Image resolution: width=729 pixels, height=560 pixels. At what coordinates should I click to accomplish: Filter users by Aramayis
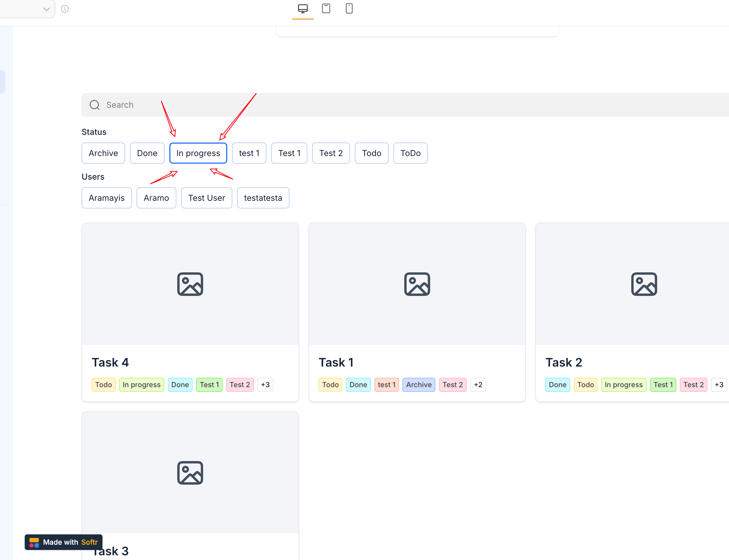(107, 198)
